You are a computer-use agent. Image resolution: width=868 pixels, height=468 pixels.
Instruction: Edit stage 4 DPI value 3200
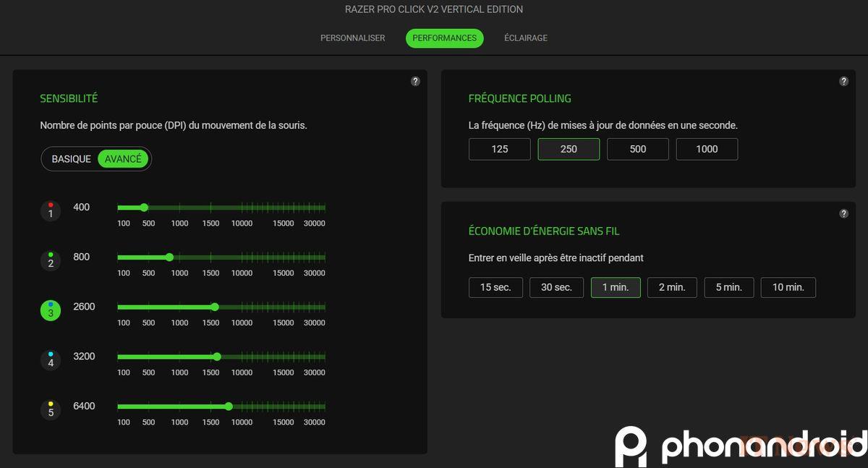(84, 357)
